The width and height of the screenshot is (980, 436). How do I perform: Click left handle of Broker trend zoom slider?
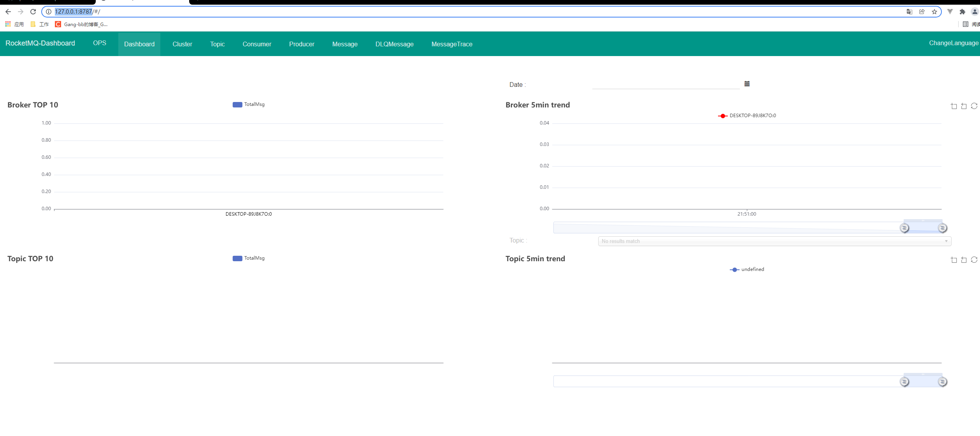click(904, 228)
